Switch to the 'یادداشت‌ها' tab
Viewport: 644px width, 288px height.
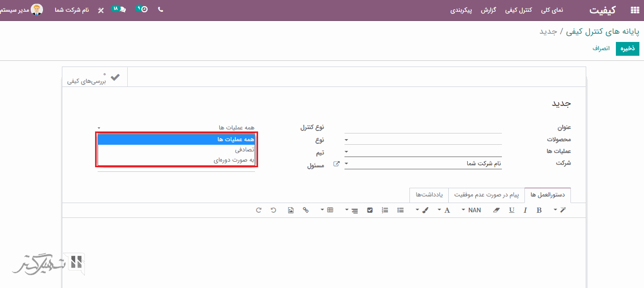click(429, 195)
